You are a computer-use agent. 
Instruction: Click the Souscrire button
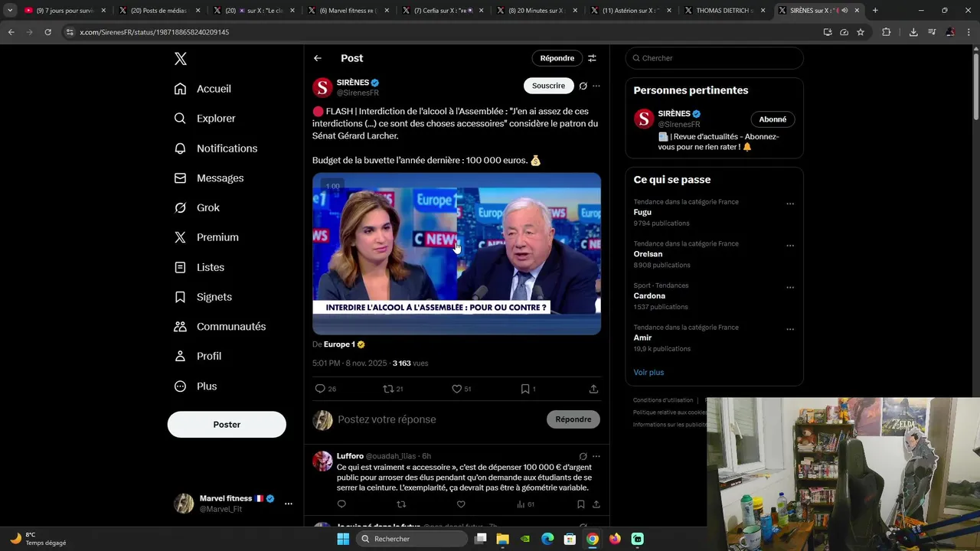pos(548,86)
